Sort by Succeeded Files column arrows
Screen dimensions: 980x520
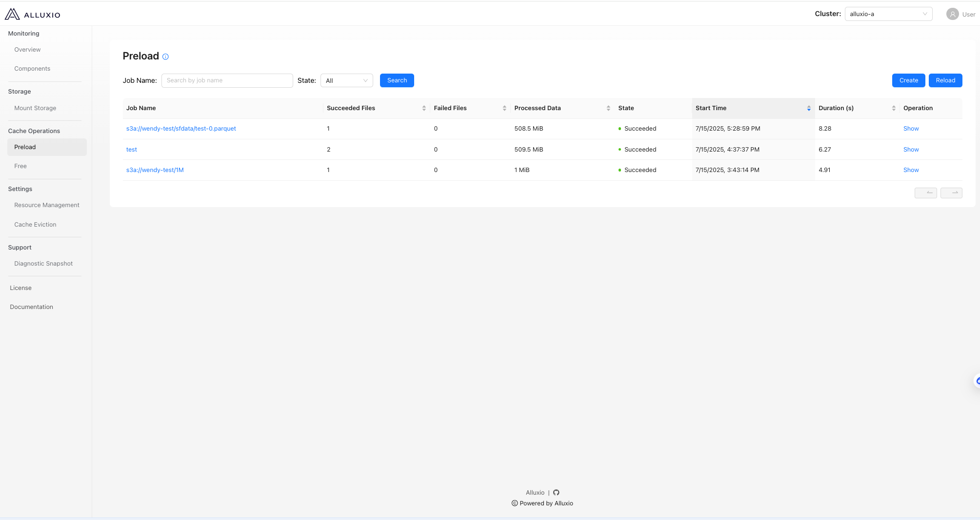[x=424, y=108]
